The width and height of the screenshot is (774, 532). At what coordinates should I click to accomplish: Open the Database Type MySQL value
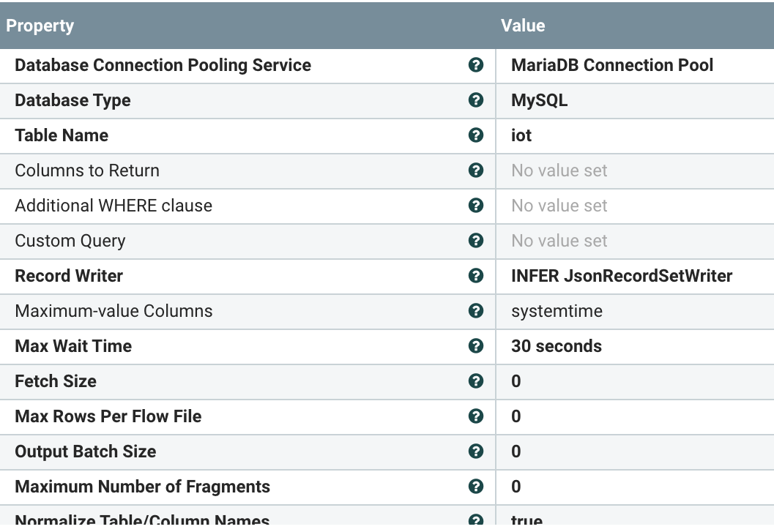[539, 100]
